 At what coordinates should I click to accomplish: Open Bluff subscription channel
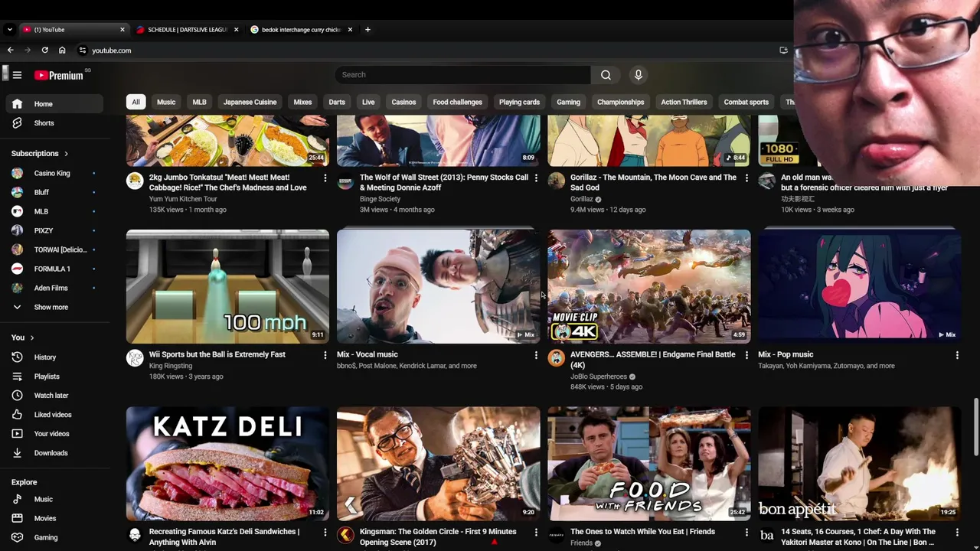[54, 192]
